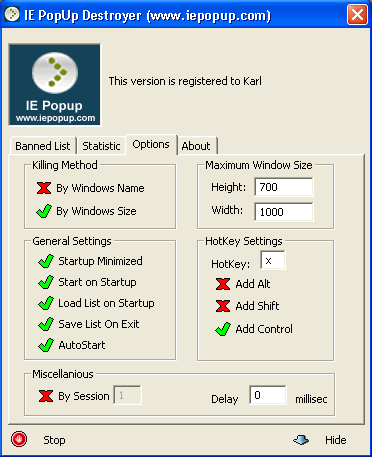Click the 'HotKey:' label
The height and width of the screenshot is (457, 372).
point(231,264)
